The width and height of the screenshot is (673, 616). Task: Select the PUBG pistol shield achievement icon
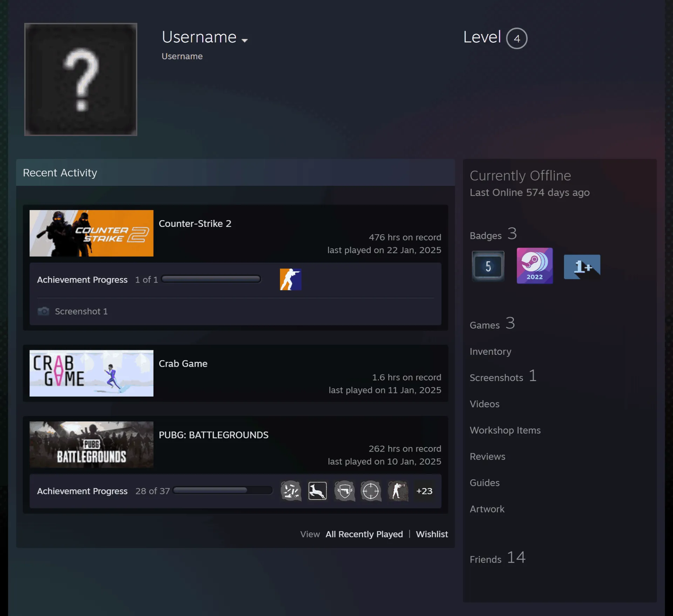(x=345, y=491)
